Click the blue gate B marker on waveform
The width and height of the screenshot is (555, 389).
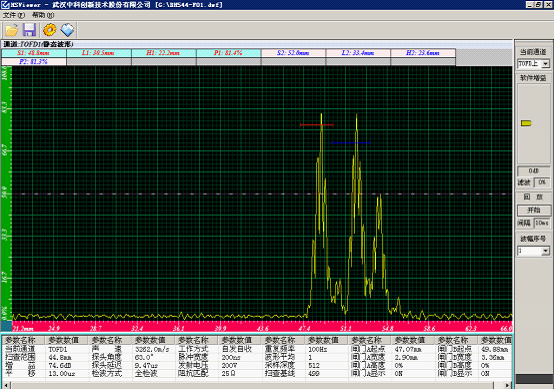coord(350,143)
